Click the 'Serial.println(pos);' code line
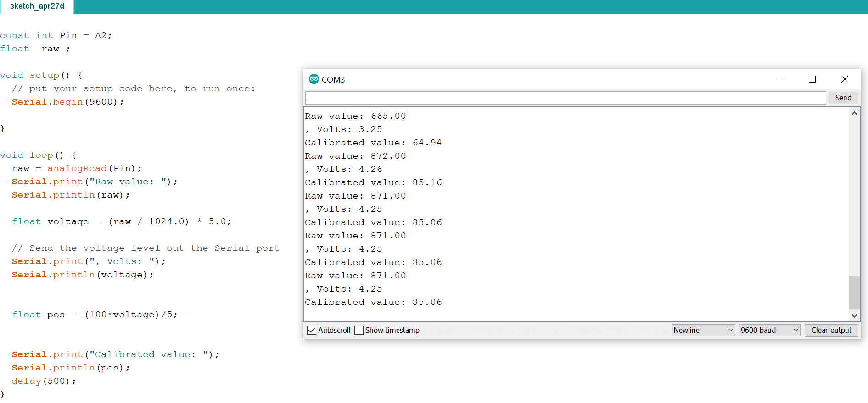The image size is (868, 403). [71, 368]
